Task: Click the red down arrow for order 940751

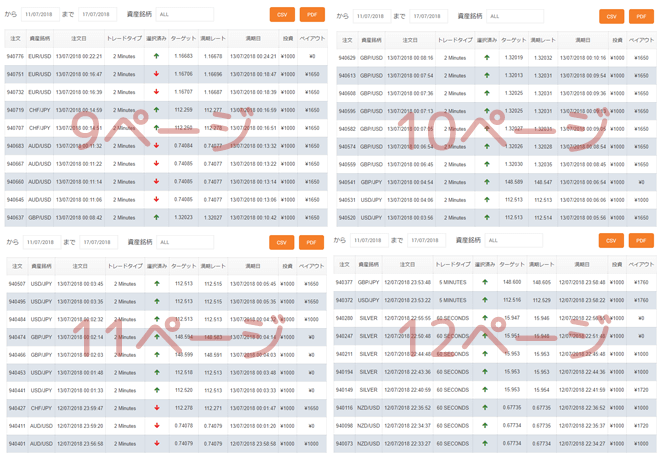Action: tap(156, 74)
